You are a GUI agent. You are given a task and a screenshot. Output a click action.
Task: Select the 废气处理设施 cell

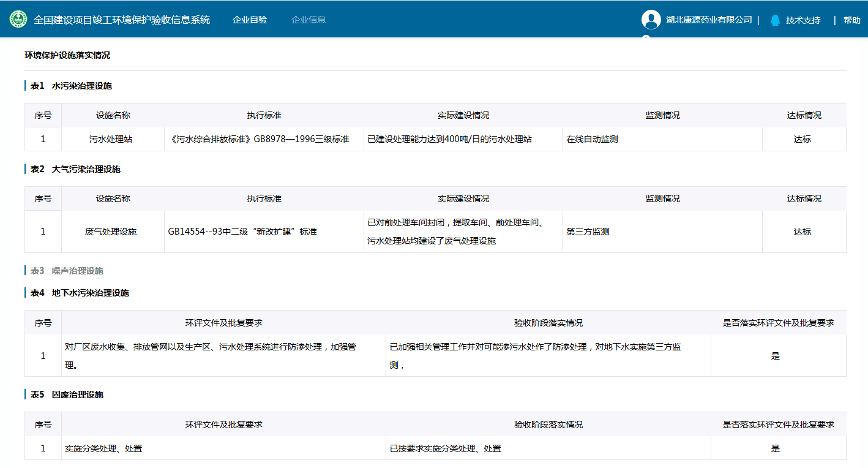point(113,232)
